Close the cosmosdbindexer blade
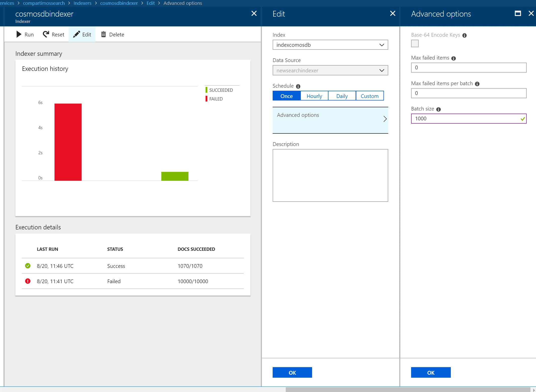Viewport: 536px width, 392px height. (x=254, y=14)
